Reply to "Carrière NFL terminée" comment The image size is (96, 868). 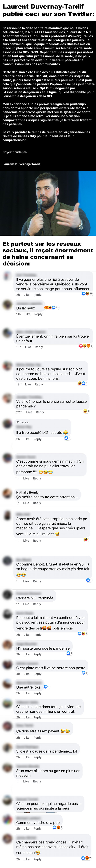[x=37, y=604]
